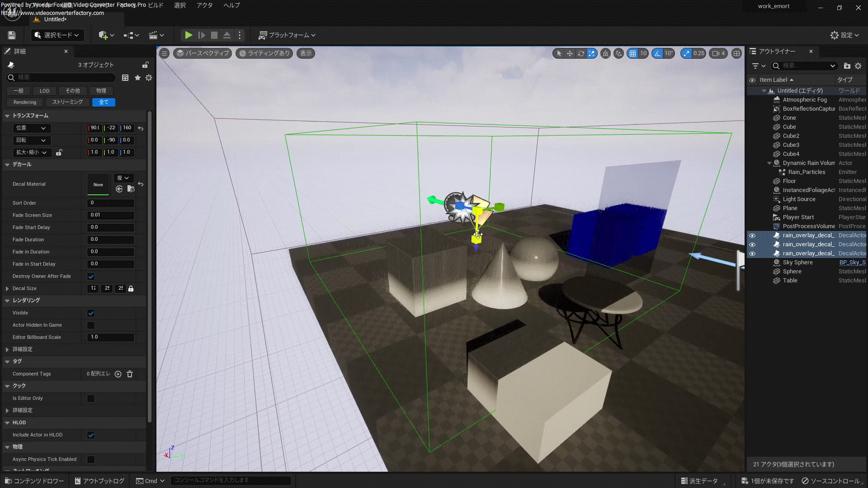Image resolution: width=868 pixels, height=488 pixels.
Task: Click the green Play level button
Action: coord(189,35)
